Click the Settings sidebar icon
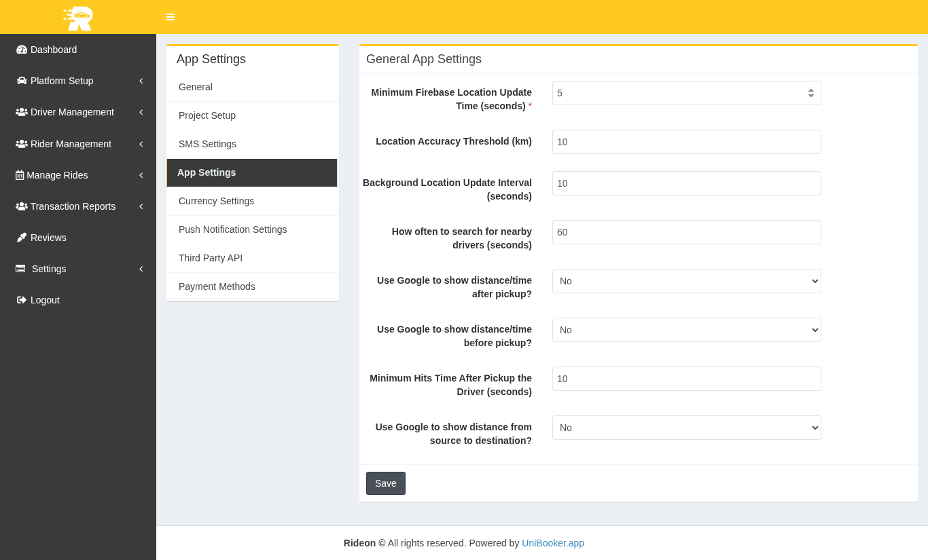 (20, 269)
